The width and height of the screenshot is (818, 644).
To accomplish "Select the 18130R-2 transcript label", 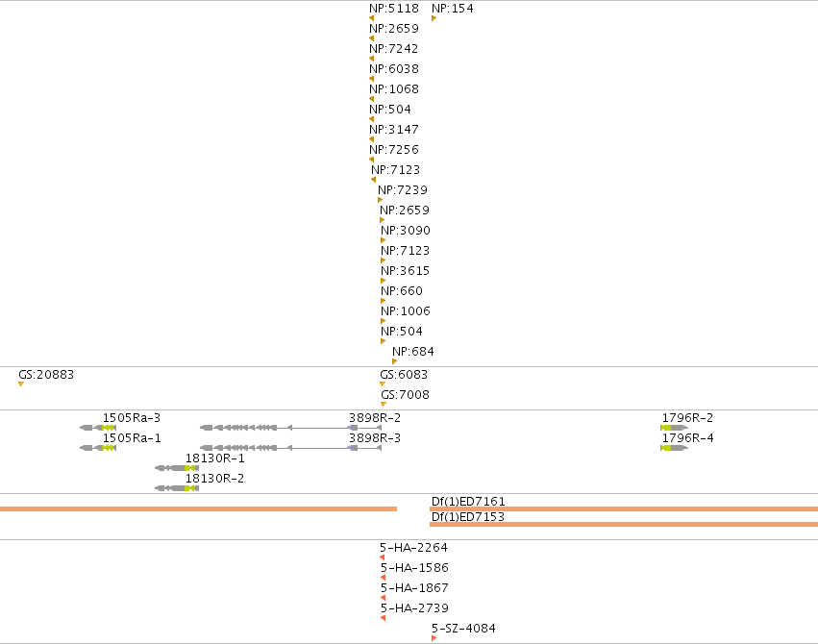I will point(215,479).
